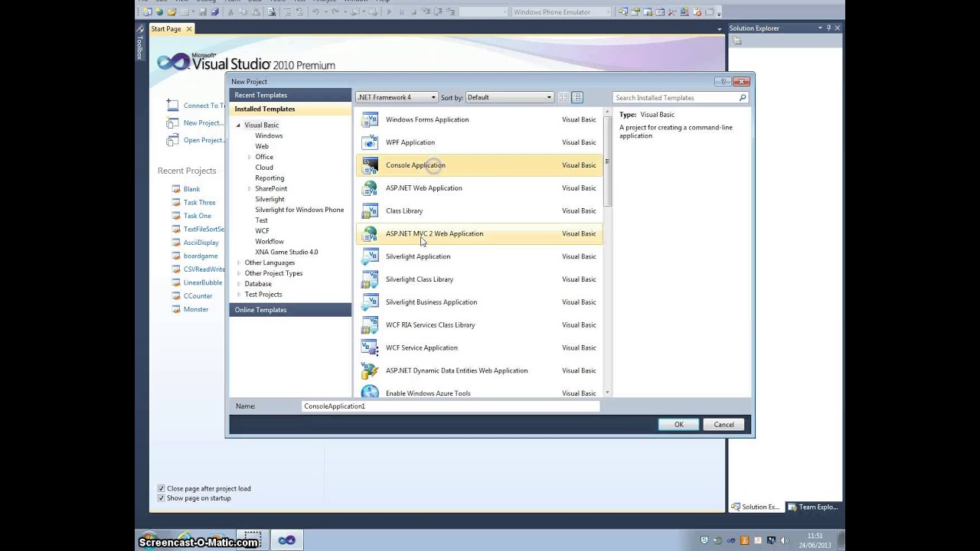Viewport: 980px width, 551px height.
Task: Open the Task Three recent project
Action: point(199,203)
